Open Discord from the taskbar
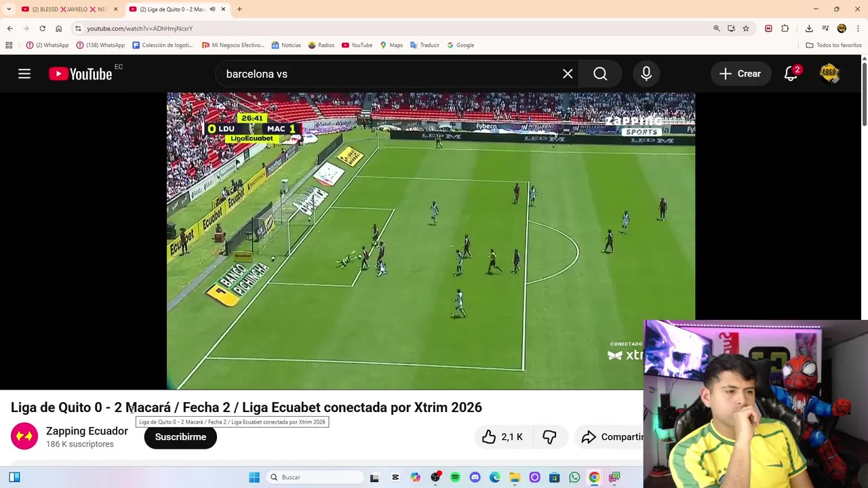Image resolution: width=868 pixels, height=488 pixels. [475, 477]
